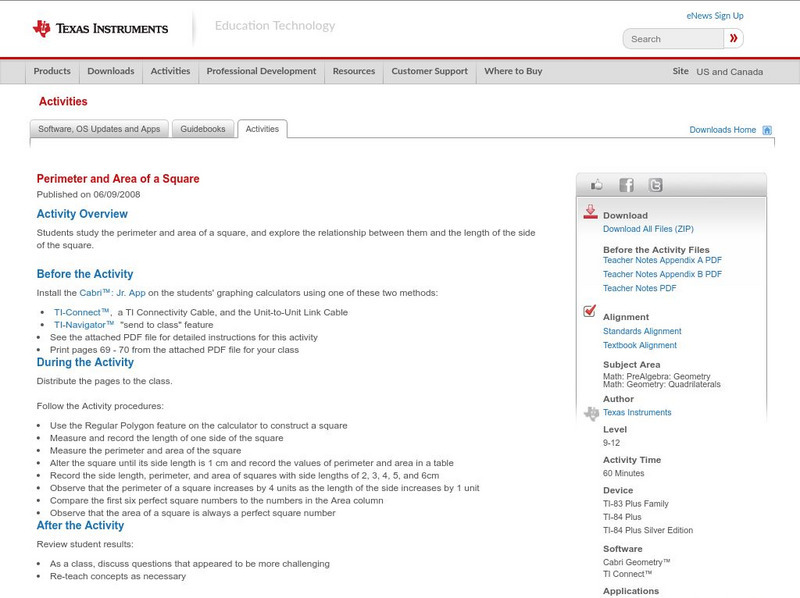
Task: Open the Downloads menu
Action: point(111,71)
